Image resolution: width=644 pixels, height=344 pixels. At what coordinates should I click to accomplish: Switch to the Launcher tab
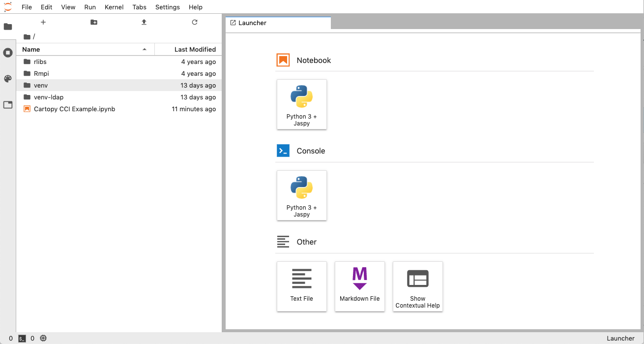pyautogui.click(x=252, y=23)
